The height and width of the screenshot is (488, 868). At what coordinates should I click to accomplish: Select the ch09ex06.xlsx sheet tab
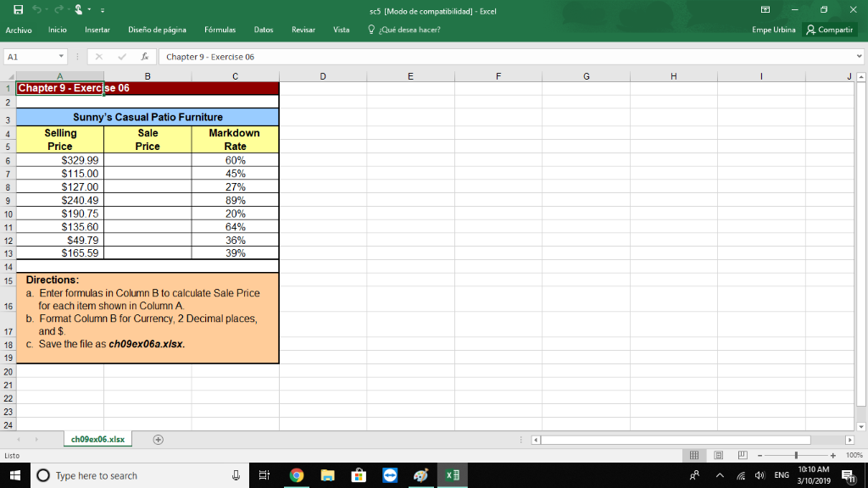[x=97, y=440]
